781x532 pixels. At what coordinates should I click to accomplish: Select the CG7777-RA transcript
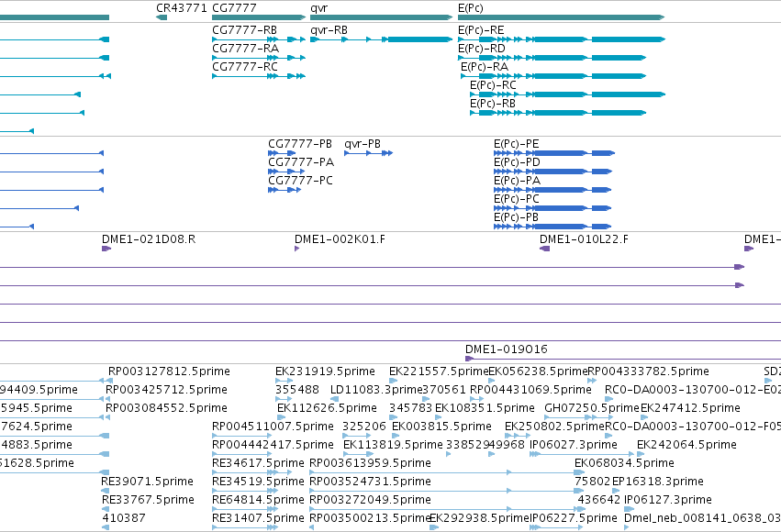tap(259, 58)
